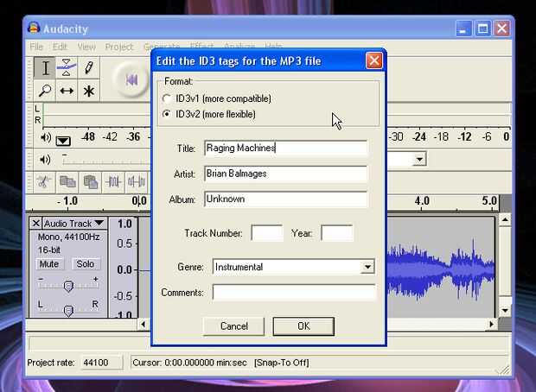Open the Genre dropdown showing Instrumental
This screenshot has width=536, height=392.
tap(293, 267)
